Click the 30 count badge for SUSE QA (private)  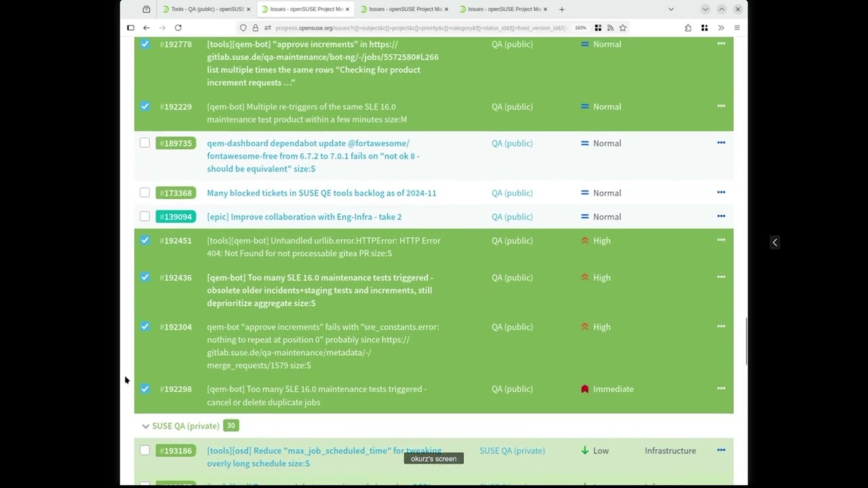click(x=231, y=426)
